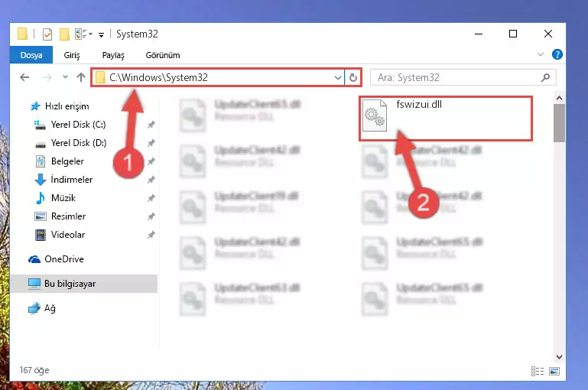Expand the ribbon with the chevron
Image resolution: width=588 pixels, height=390 pixels.
tap(541, 54)
